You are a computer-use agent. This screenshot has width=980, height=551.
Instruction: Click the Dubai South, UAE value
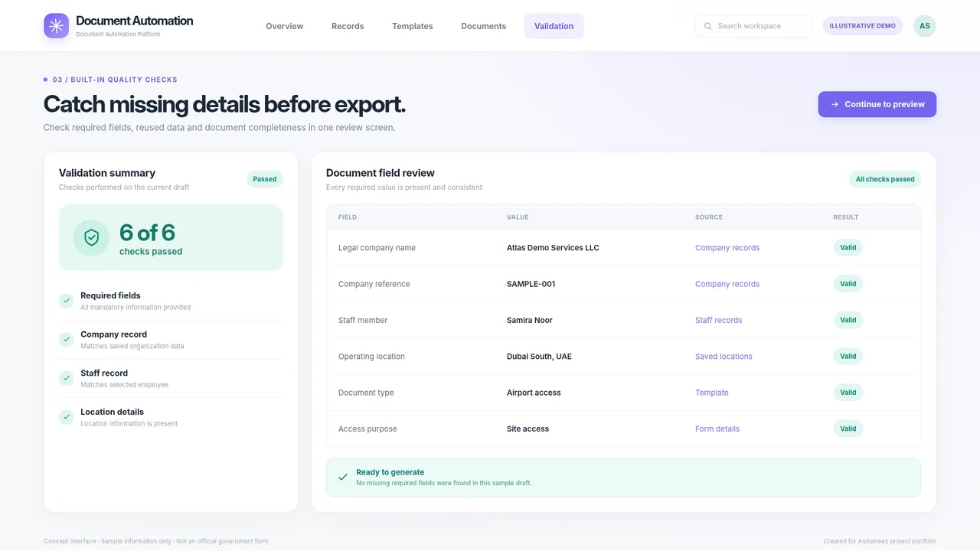point(539,357)
